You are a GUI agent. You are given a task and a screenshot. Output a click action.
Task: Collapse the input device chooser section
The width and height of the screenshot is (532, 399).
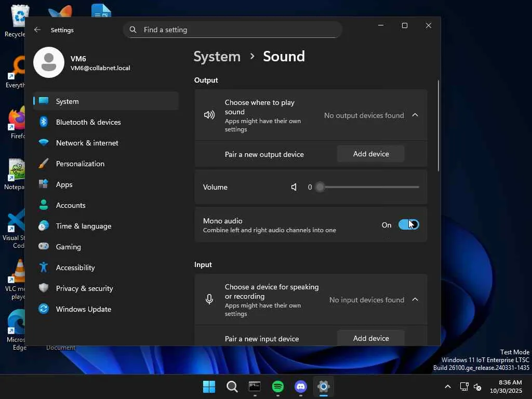(415, 300)
